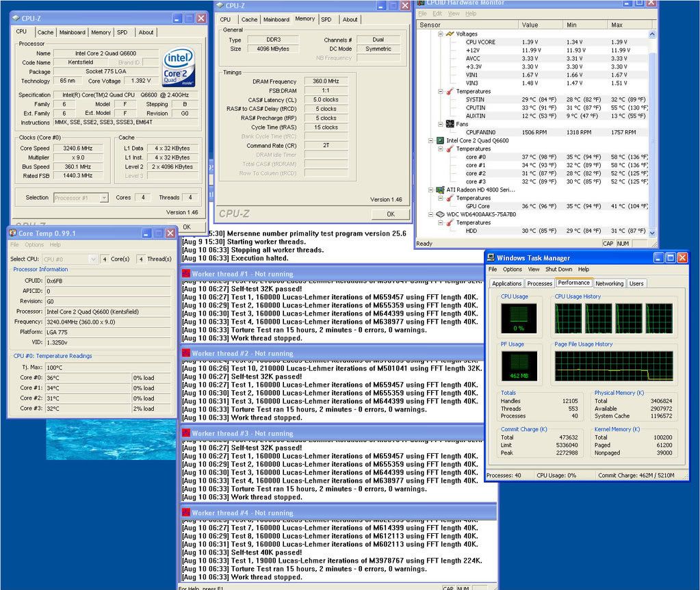The width and height of the screenshot is (700, 590).
Task: Open the Shut Down menu in Task Manager
Action: point(558,269)
